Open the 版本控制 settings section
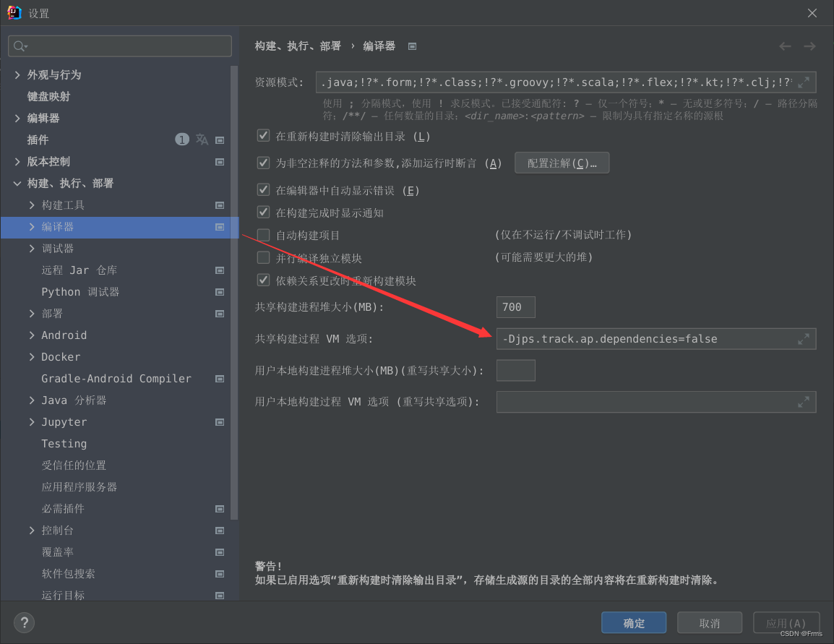Screen dimensions: 834x644 tap(49, 161)
